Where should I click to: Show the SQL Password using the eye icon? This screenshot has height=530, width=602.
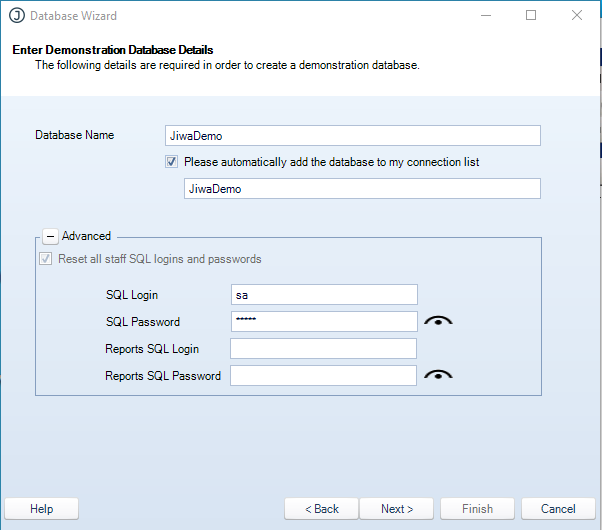[x=438, y=321]
